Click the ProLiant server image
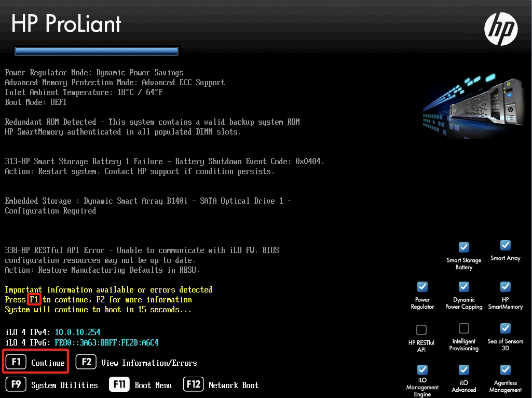The image size is (532, 398). coord(473,104)
